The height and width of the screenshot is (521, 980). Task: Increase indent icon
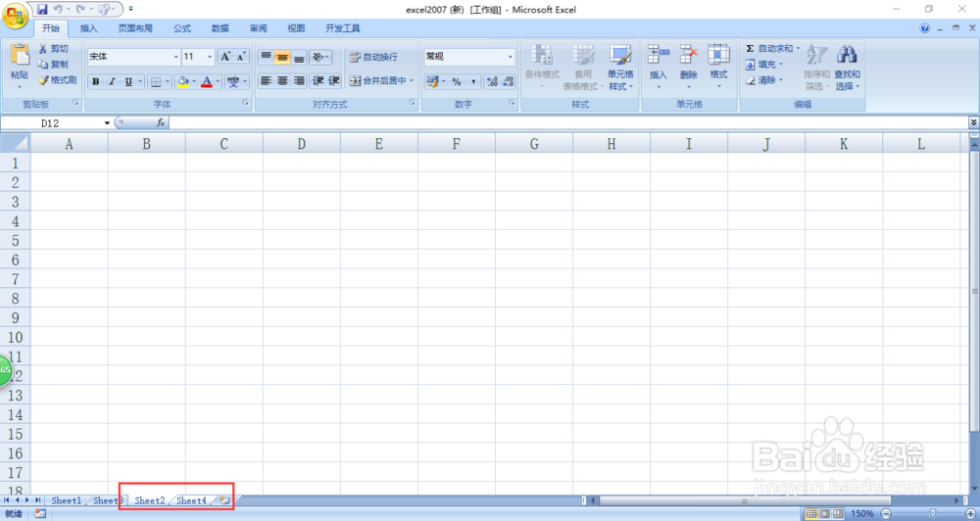click(334, 80)
